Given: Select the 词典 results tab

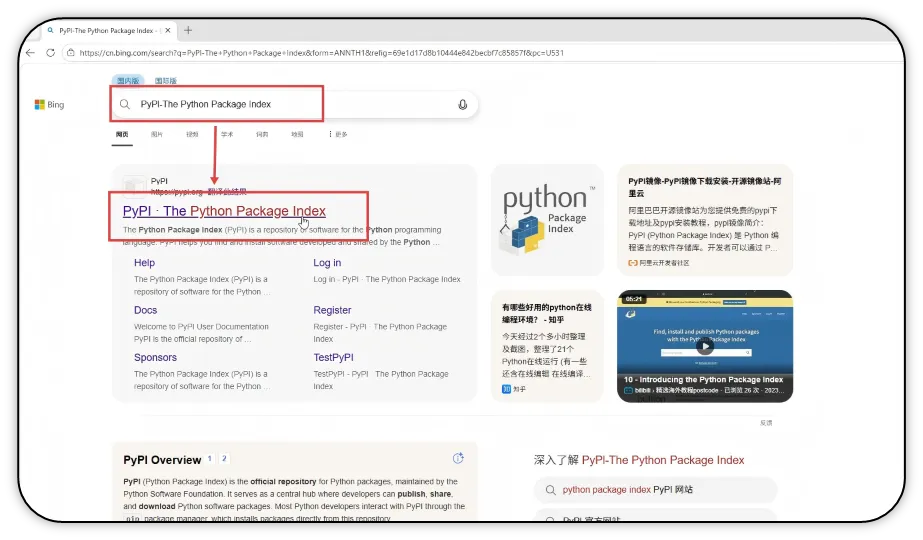Looking at the screenshot, I should pos(262,135).
